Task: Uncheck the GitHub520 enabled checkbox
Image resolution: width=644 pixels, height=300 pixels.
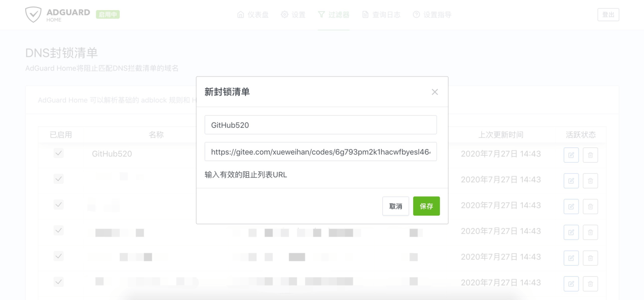Action: tap(59, 154)
